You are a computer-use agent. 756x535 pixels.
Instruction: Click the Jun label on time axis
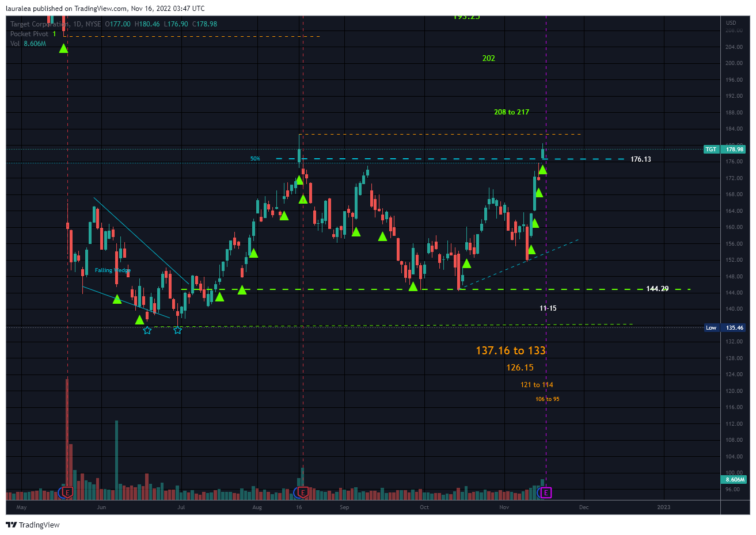click(x=101, y=507)
